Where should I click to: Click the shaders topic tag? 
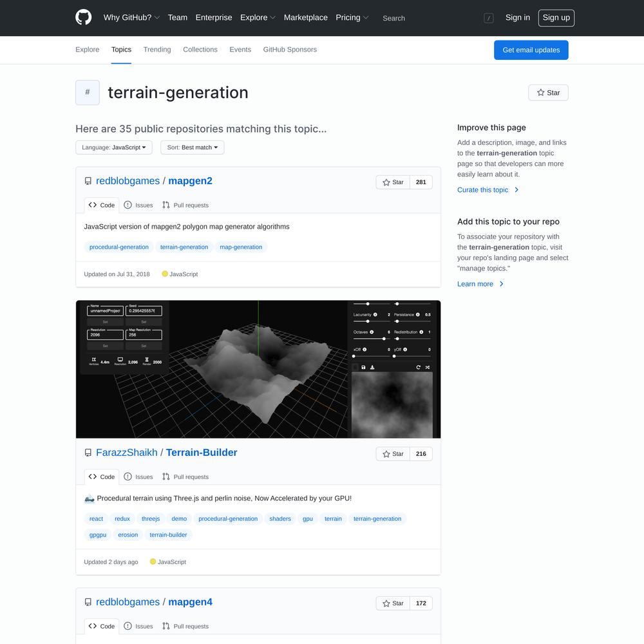tap(280, 518)
